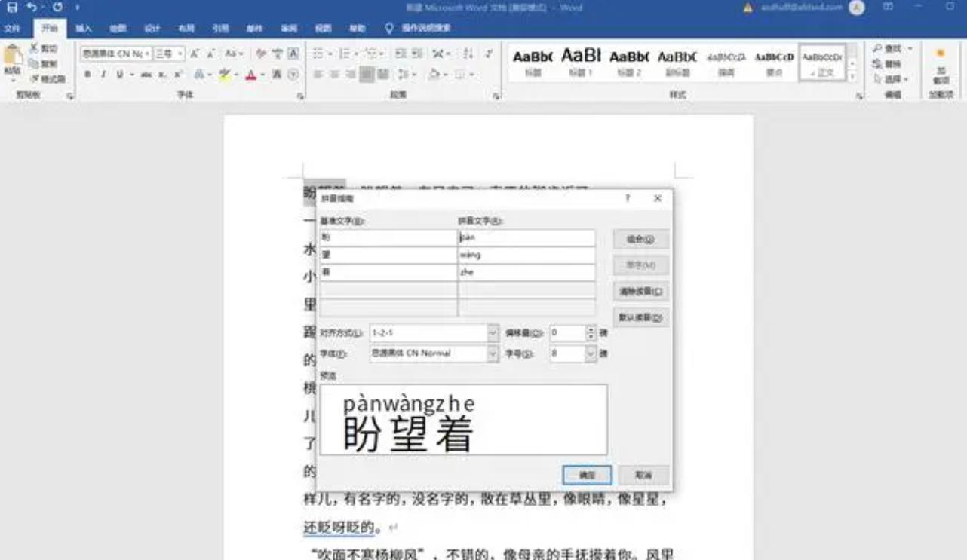Toggle Underline formatting

point(118,75)
